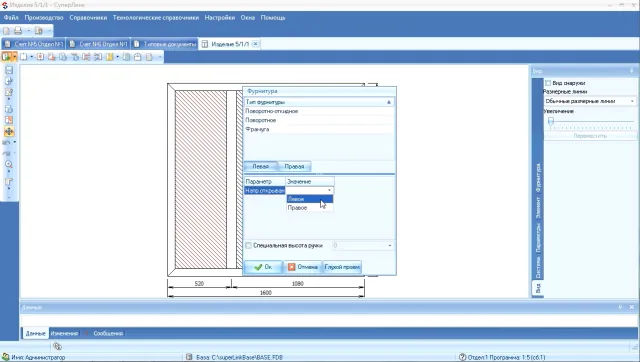Click the 1600 total width dimension
The width and height of the screenshot is (640, 362).
pos(266,293)
